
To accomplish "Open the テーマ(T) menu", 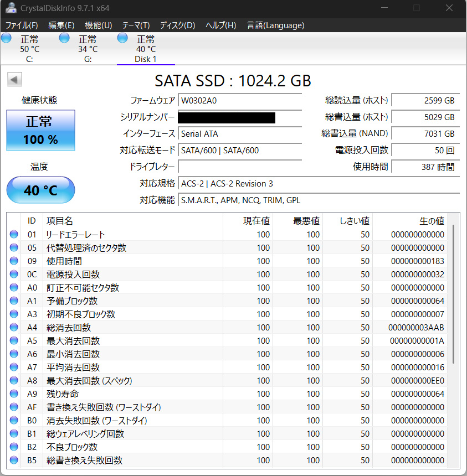I will pos(136,25).
